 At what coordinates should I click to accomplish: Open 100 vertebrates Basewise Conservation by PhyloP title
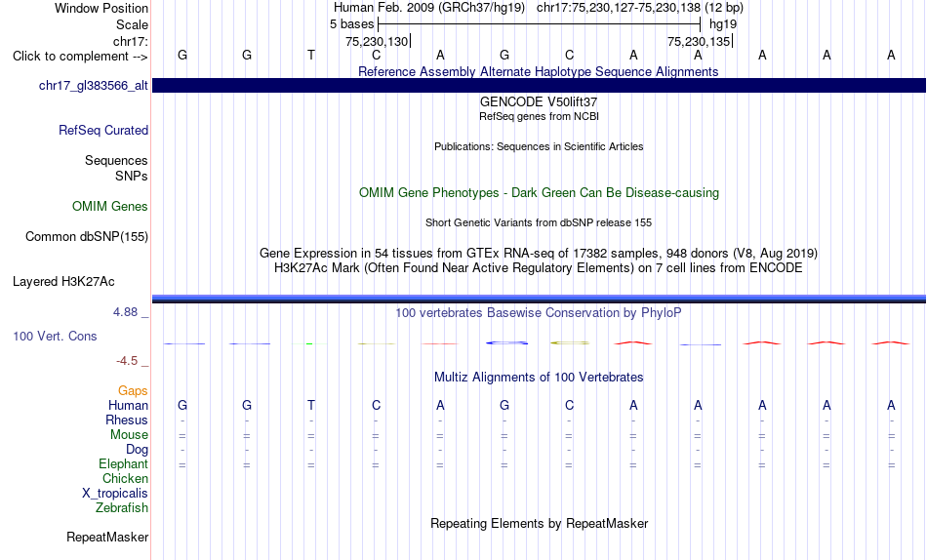pos(539,313)
